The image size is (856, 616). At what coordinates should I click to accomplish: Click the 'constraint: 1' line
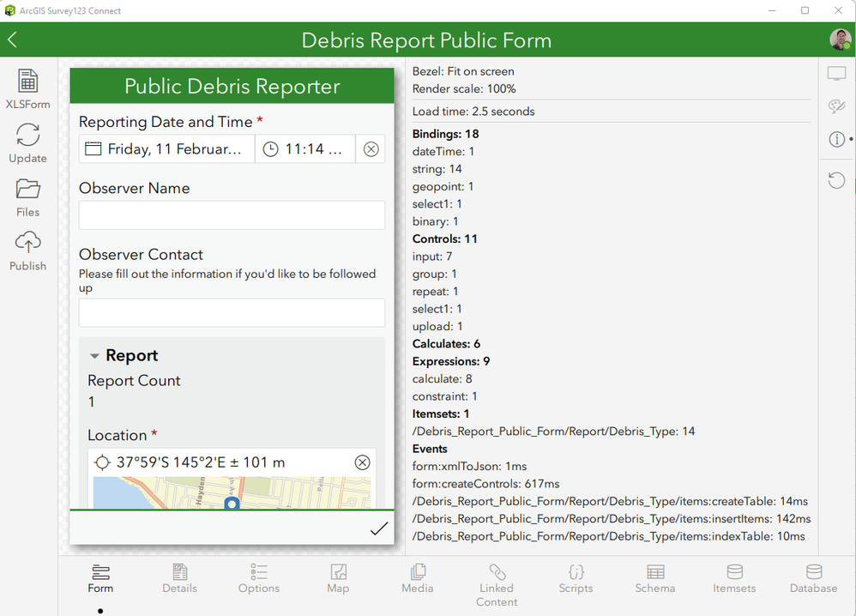[444, 396]
